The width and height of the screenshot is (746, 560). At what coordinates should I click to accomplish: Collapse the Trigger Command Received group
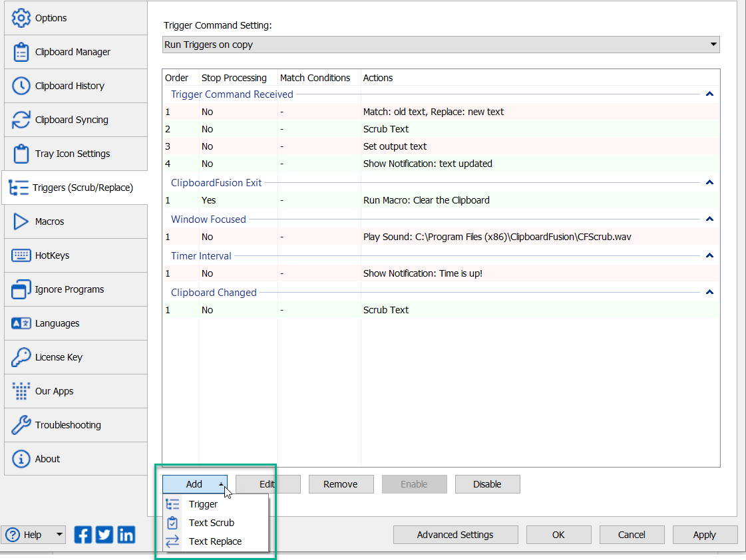click(x=709, y=94)
